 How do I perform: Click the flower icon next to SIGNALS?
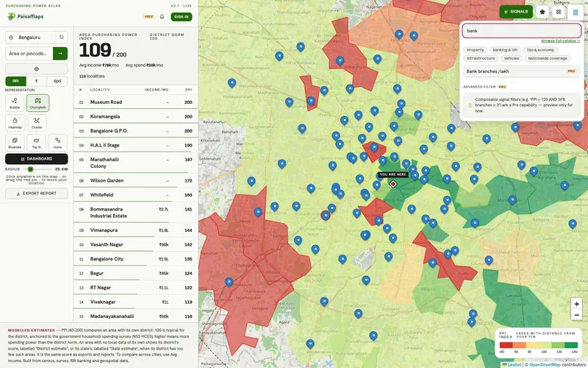tap(542, 12)
